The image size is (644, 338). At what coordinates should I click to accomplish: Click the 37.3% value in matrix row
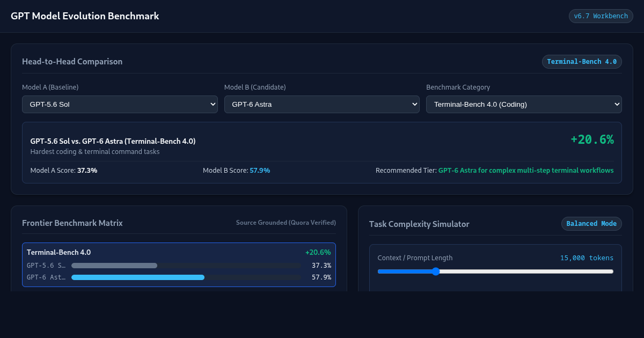pyautogui.click(x=321, y=266)
